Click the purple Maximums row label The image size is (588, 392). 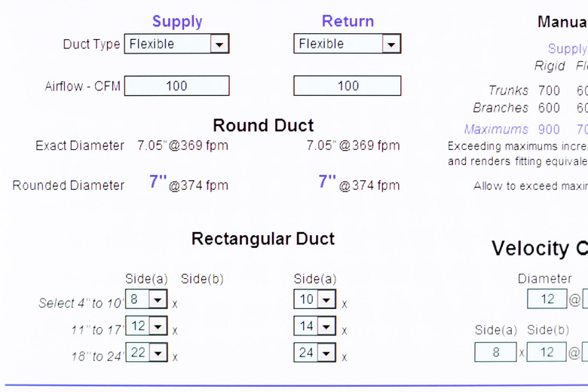point(496,130)
